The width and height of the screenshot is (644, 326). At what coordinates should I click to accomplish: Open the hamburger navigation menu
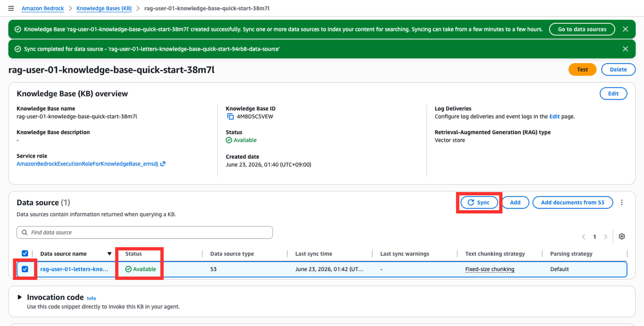tap(11, 8)
